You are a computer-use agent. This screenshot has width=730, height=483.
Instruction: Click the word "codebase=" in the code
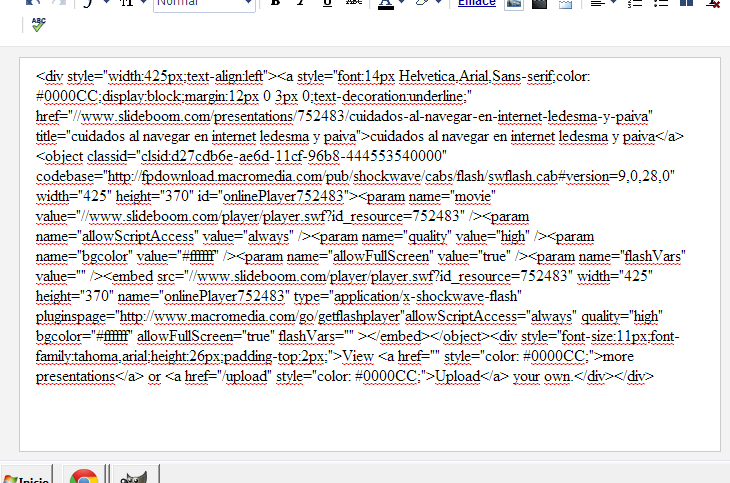pyautogui.click(x=69, y=177)
